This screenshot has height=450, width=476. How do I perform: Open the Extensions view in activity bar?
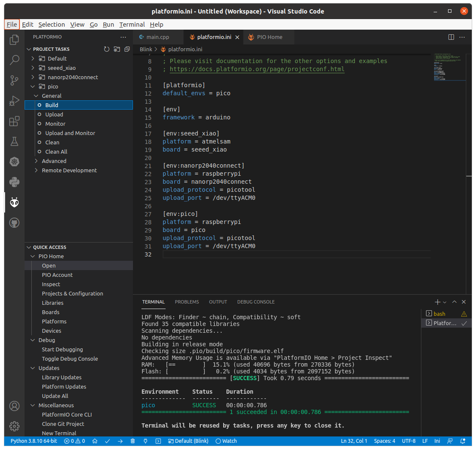(x=14, y=121)
